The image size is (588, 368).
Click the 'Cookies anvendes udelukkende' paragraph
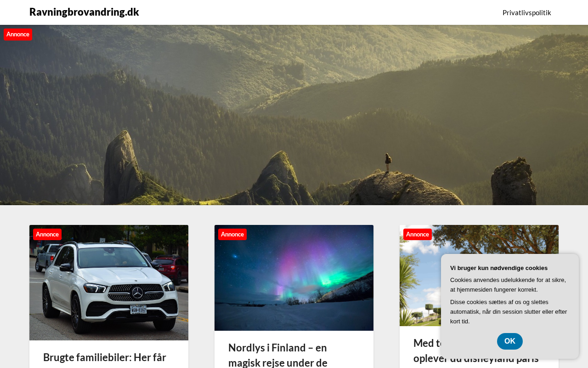(x=508, y=285)
